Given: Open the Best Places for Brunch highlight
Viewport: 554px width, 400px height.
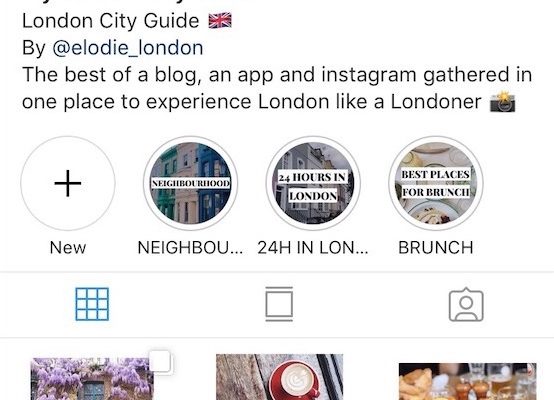Looking at the screenshot, I should click(436, 183).
